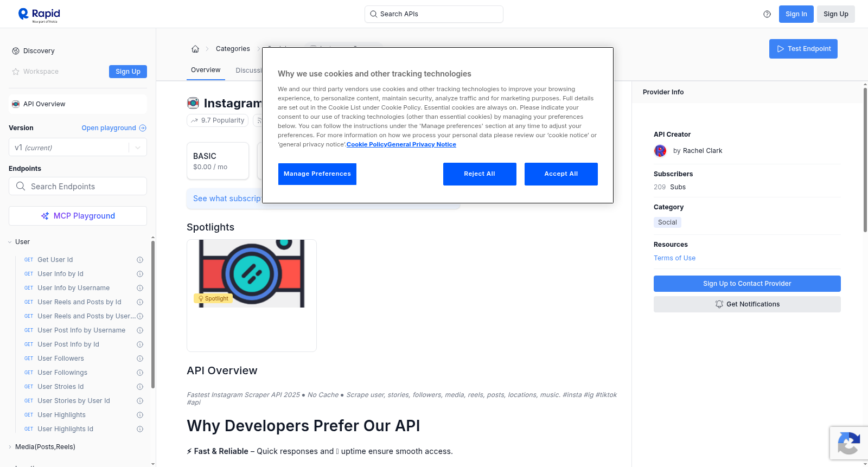Open Manage Preferences for cookies
868x467 pixels.
(317, 174)
